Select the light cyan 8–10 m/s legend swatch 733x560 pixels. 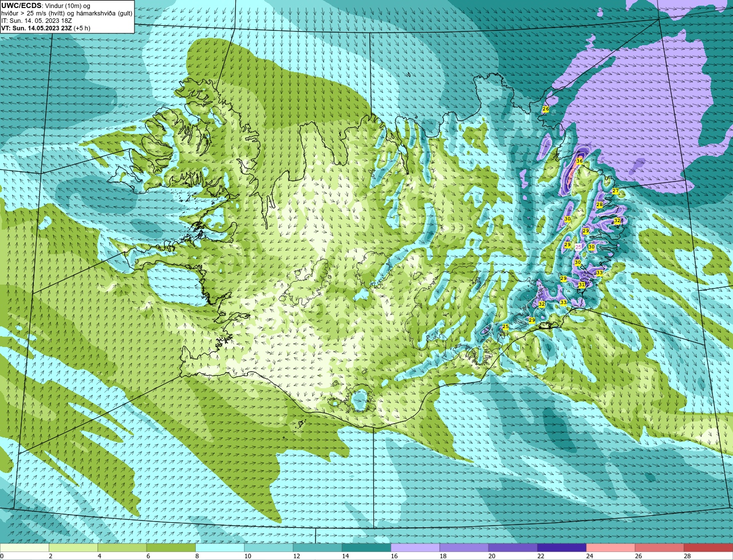tap(220, 547)
